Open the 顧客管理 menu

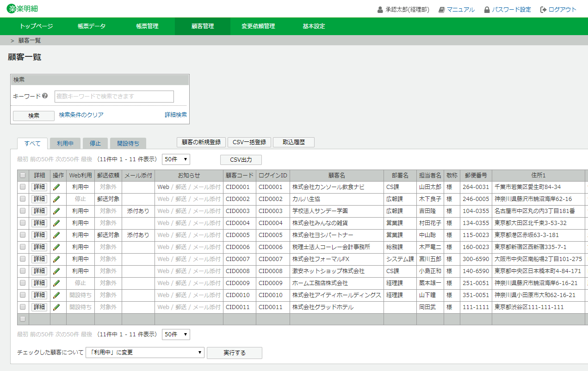pos(203,26)
